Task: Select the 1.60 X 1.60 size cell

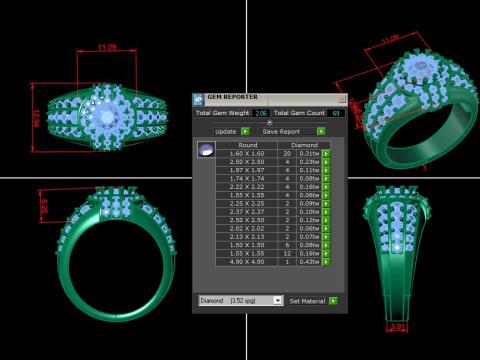Action: pos(247,154)
